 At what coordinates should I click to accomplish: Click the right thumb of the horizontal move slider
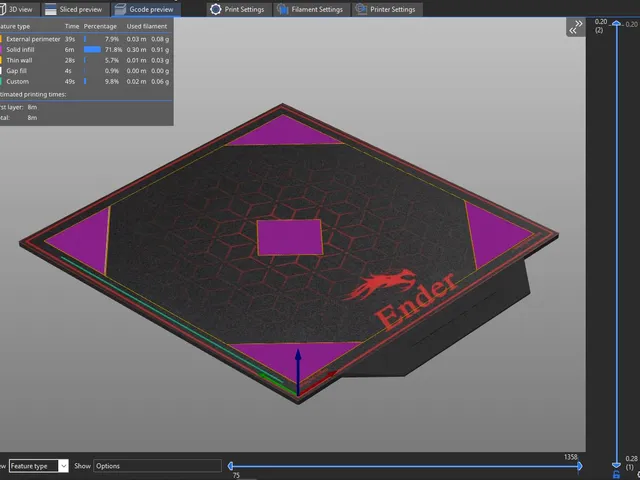[580, 466]
